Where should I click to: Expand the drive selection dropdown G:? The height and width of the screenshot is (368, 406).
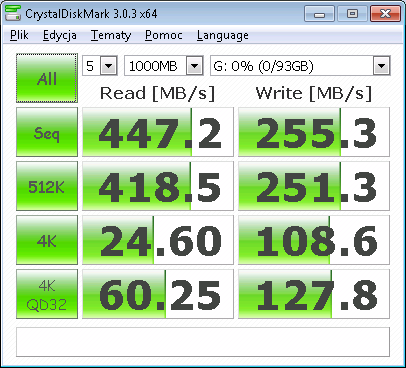point(382,66)
